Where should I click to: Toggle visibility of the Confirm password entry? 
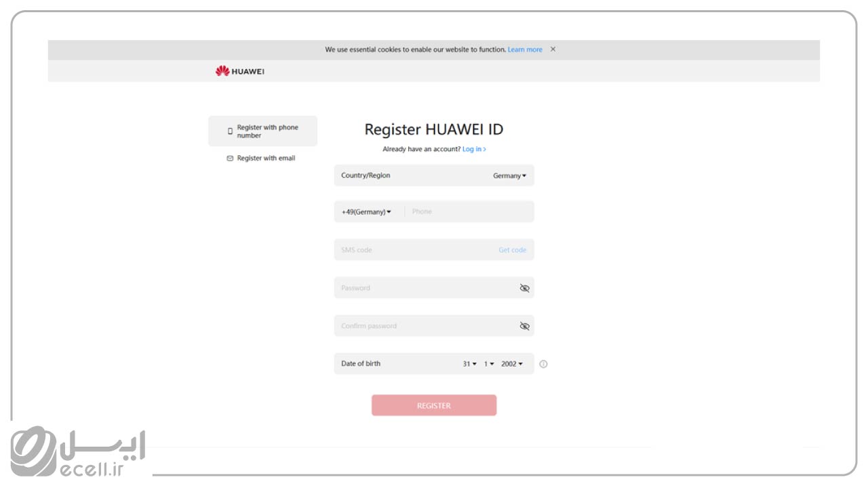[524, 326]
